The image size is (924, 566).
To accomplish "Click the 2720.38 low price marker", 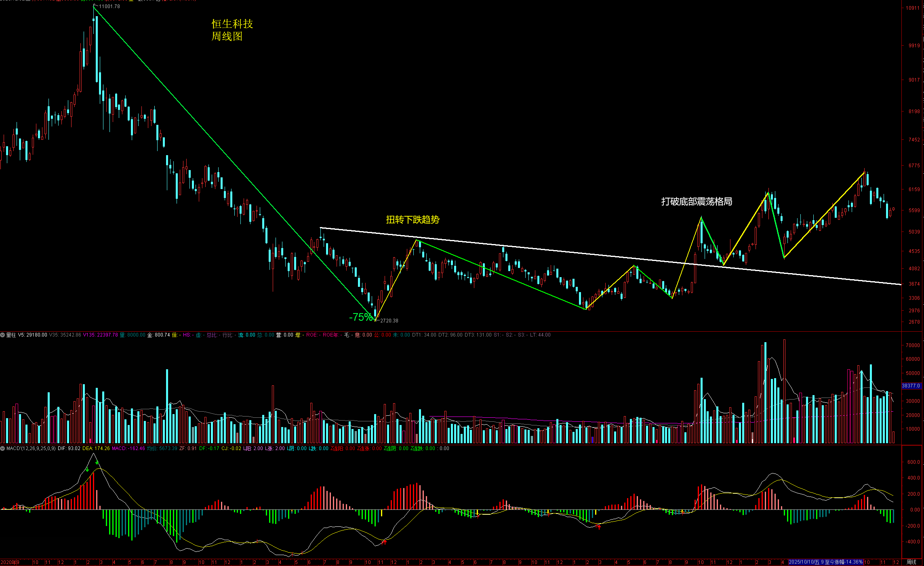I will [x=389, y=321].
